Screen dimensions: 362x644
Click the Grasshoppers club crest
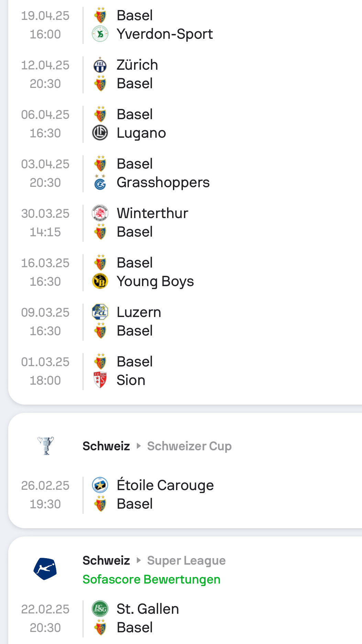[100, 182]
